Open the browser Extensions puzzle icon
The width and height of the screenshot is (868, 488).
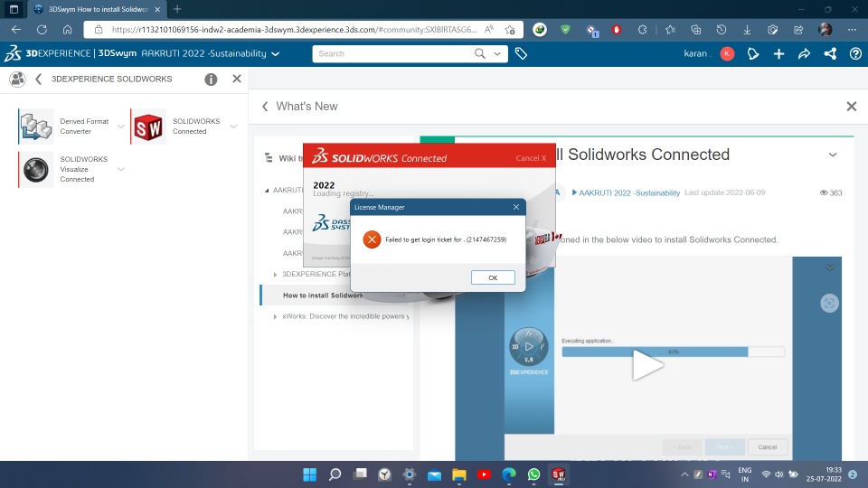642,30
